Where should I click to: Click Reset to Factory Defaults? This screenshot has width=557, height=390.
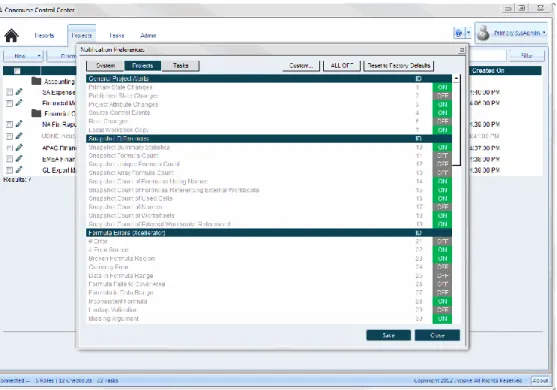pyautogui.click(x=399, y=66)
